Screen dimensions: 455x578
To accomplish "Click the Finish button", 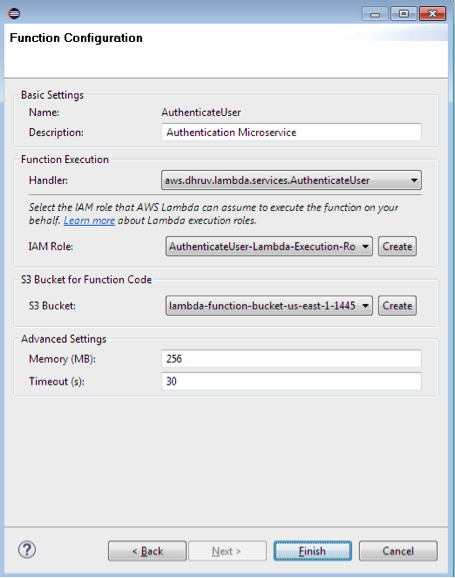I will coord(312,551).
